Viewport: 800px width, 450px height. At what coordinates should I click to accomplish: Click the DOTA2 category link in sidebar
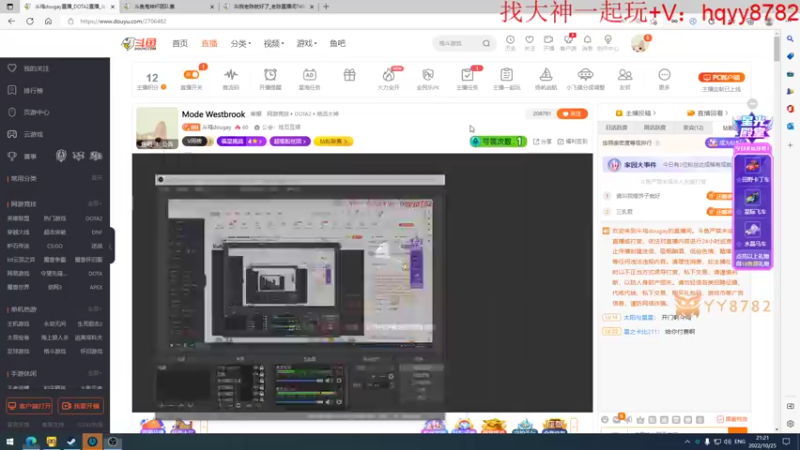tap(93, 218)
